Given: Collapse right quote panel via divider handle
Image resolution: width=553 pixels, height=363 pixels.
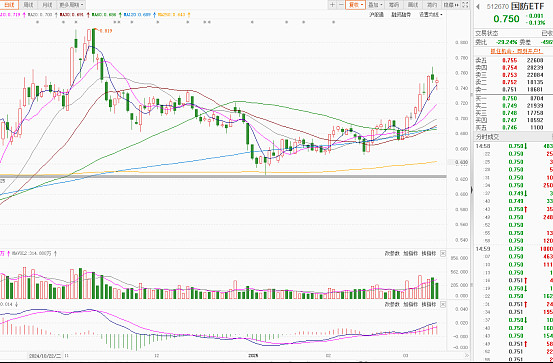Looking at the screenshot, I should tap(472, 190).
